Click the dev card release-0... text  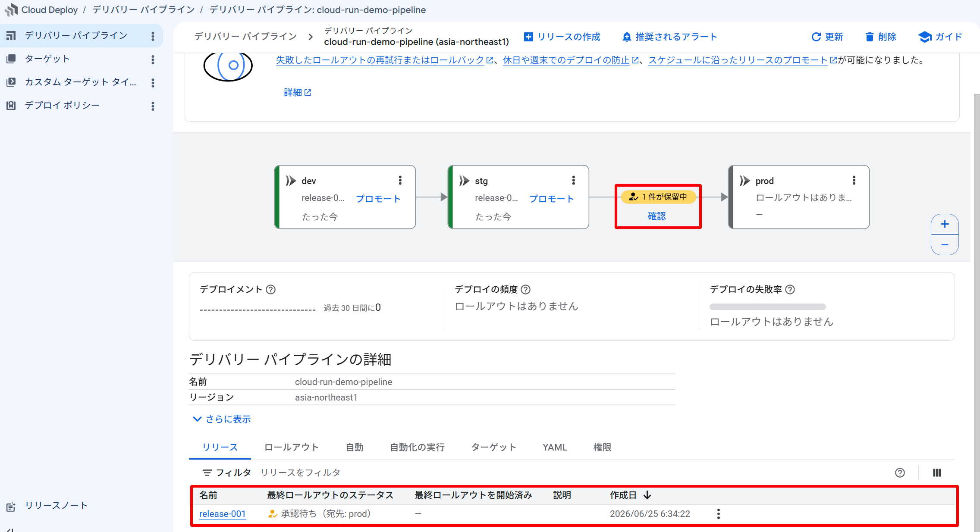point(323,198)
